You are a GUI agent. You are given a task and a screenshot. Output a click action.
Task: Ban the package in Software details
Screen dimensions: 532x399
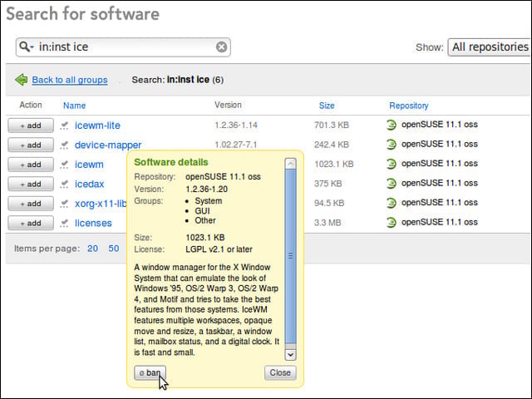point(150,373)
